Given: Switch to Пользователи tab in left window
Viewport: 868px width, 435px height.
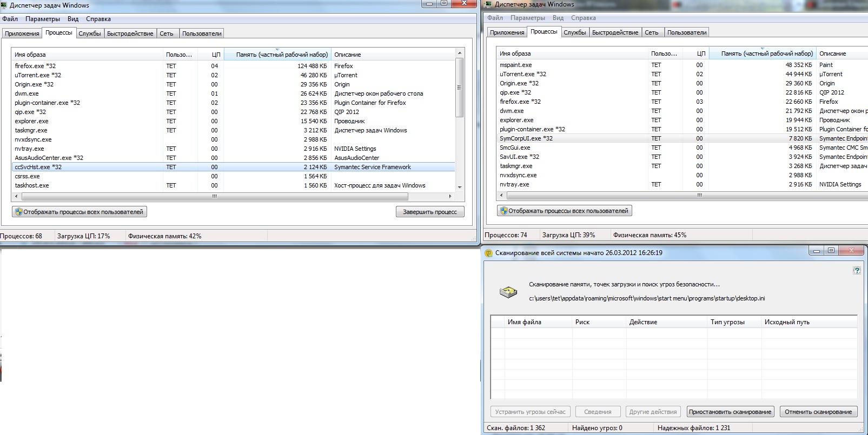Looking at the screenshot, I should point(202,34).
